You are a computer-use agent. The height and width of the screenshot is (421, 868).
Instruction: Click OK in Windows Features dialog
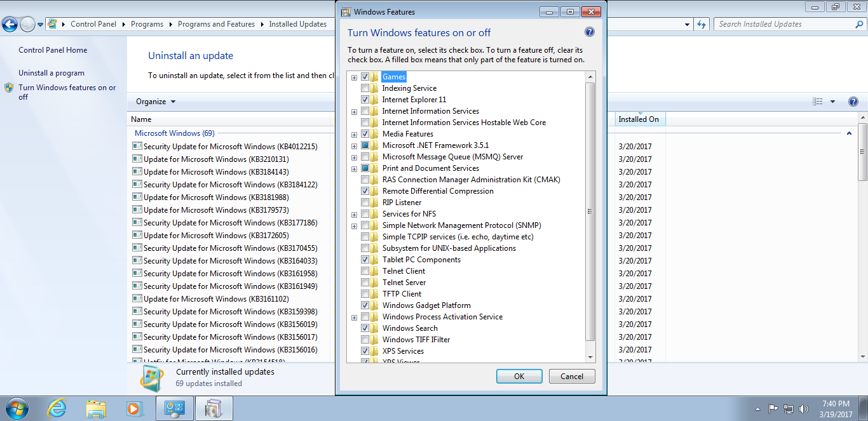click(x=519, y=376)
